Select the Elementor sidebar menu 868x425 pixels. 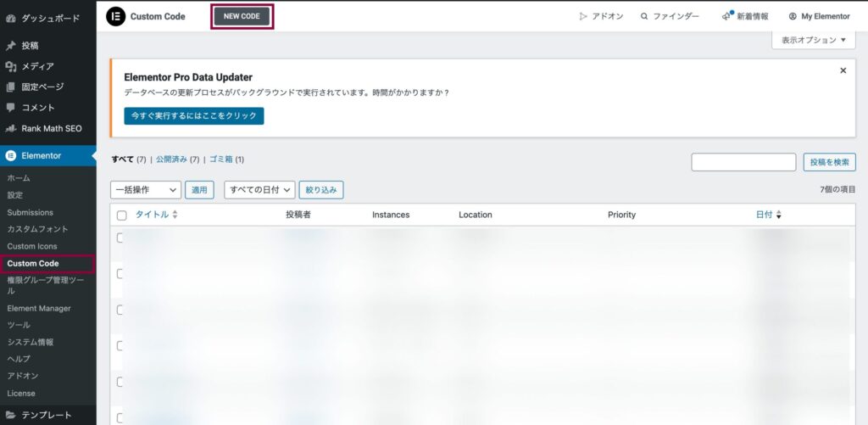coord(47,156)
